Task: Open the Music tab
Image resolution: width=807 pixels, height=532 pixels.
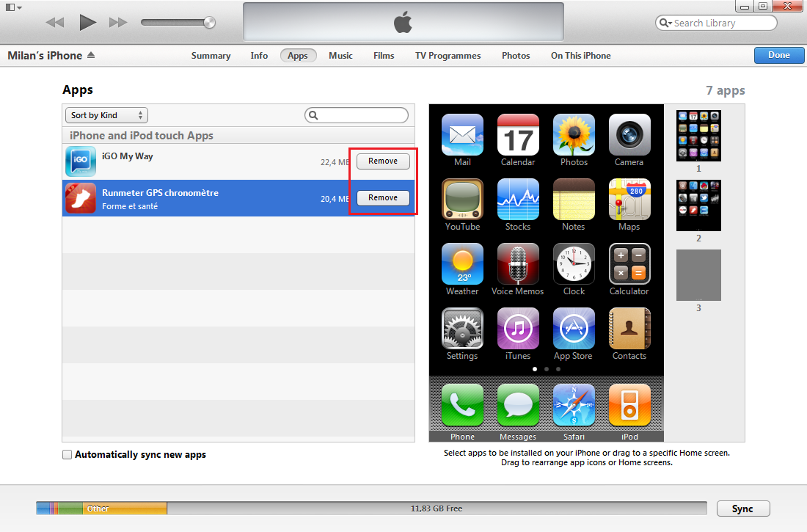Action: pos(340,55)
